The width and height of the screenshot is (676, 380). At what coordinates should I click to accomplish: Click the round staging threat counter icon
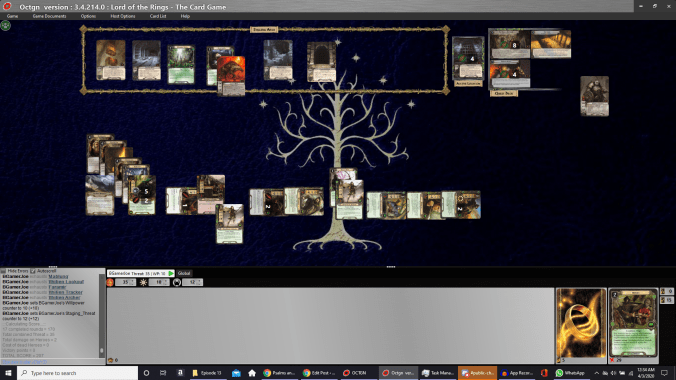177,283
